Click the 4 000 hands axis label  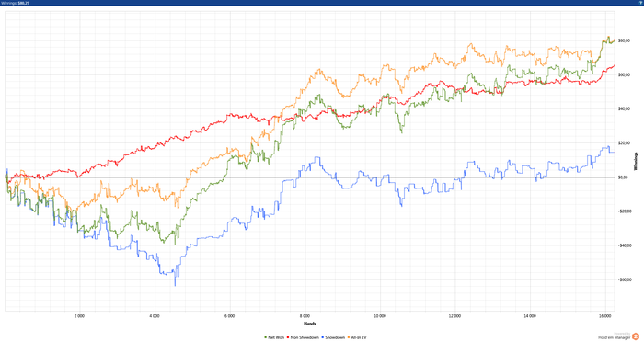155,316
